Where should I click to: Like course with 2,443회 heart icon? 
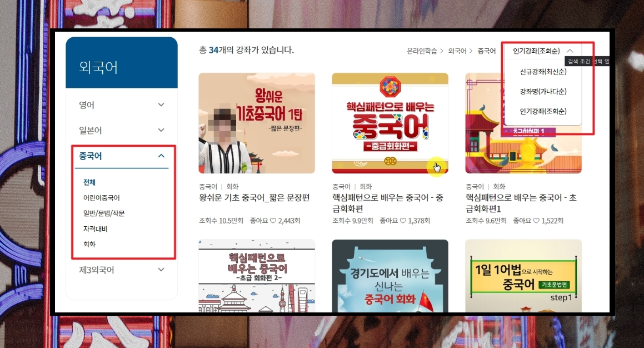[x=273, y=221]
